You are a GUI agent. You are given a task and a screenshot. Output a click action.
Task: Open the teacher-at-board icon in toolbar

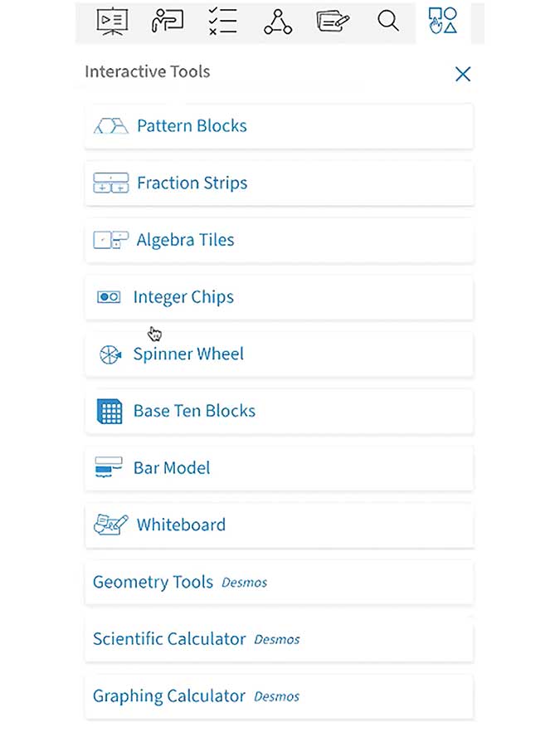[x=167, y=21]
